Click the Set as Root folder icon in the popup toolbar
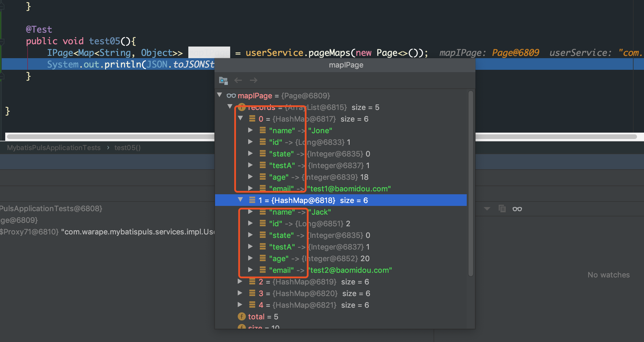Image resolution: width=644 pixels, height=342 pixels. (223, 80)
